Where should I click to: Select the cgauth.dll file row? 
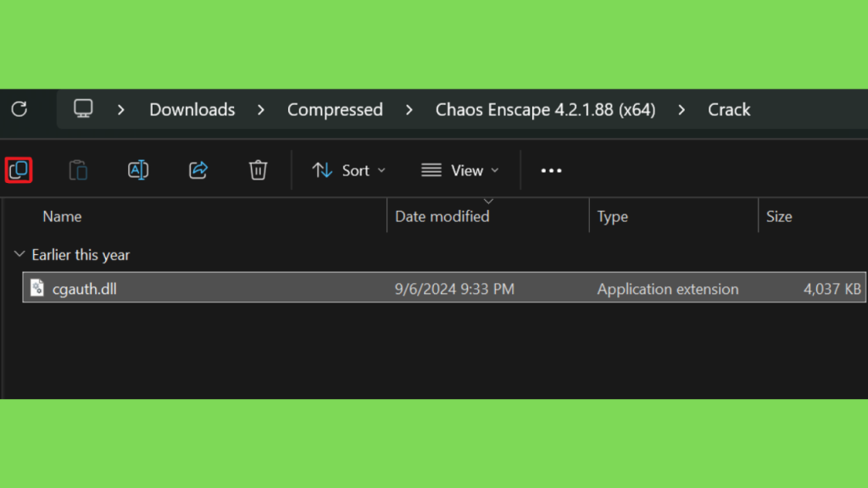[444, 287]
